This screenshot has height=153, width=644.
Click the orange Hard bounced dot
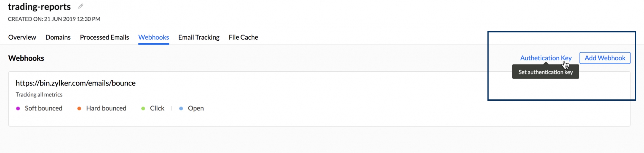[x=79, y=108]
